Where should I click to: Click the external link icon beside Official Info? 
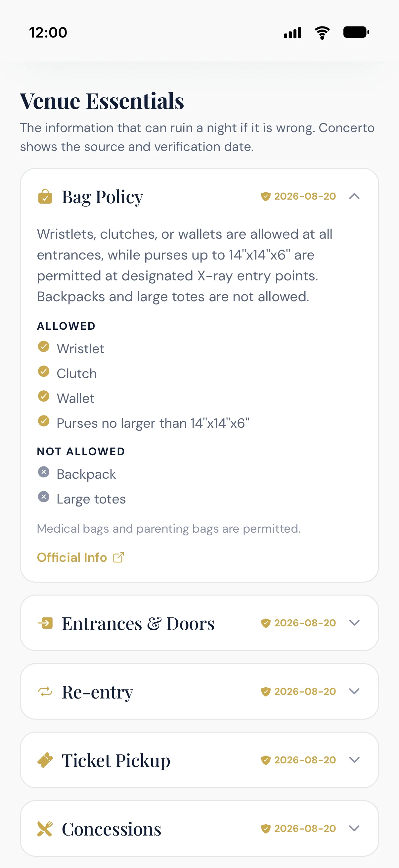pos(118,557)
